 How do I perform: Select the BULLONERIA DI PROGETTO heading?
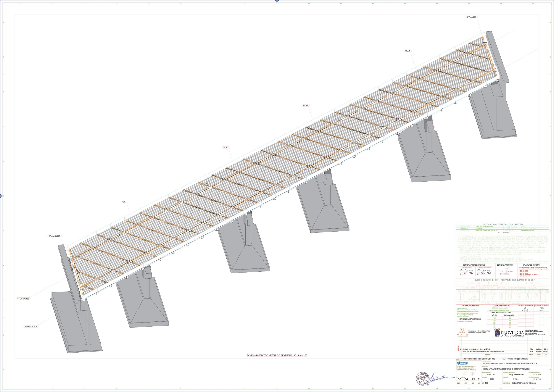pyautogui.click(x=501, y=306)
